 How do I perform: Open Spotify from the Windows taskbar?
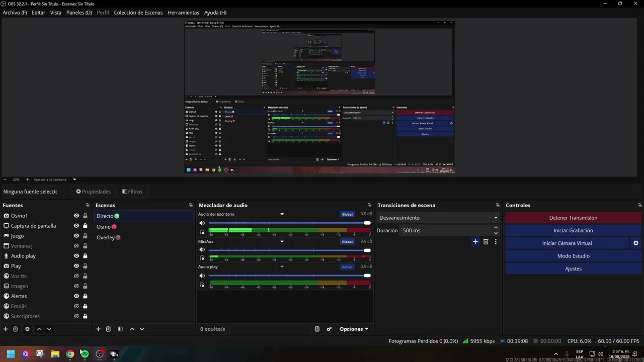coord(85,354)
